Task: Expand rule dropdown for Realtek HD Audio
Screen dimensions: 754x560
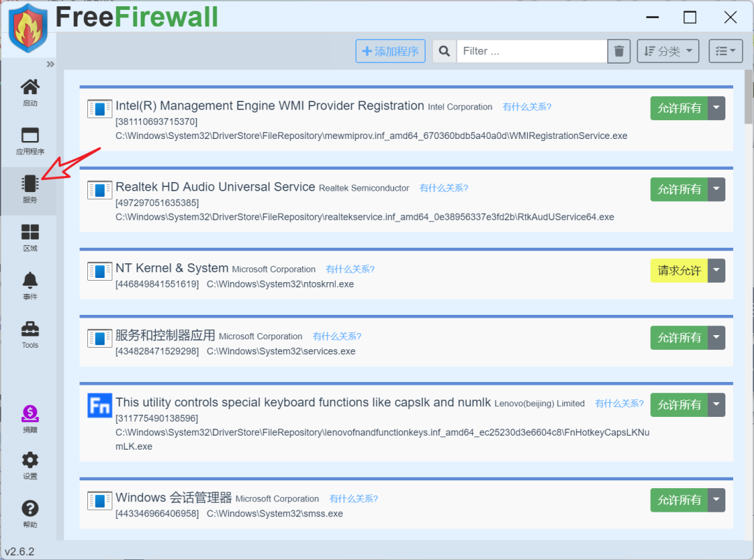Action: (716, 189)
